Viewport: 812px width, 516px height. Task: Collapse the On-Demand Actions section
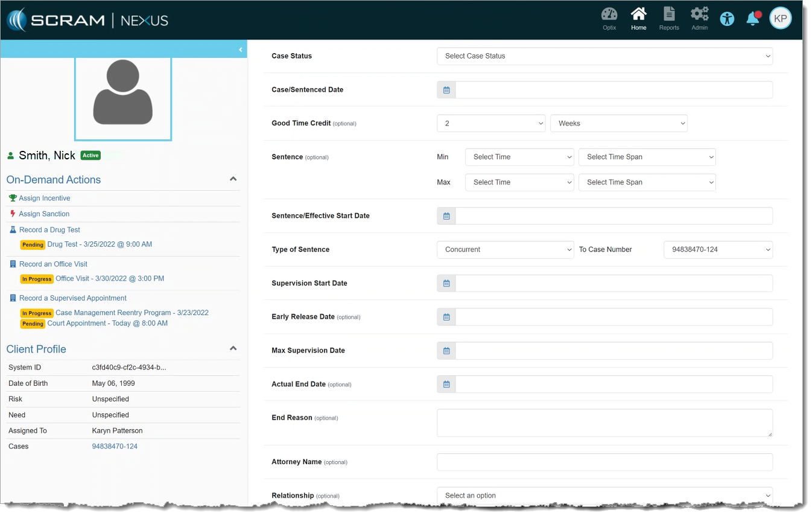(233, 179)
